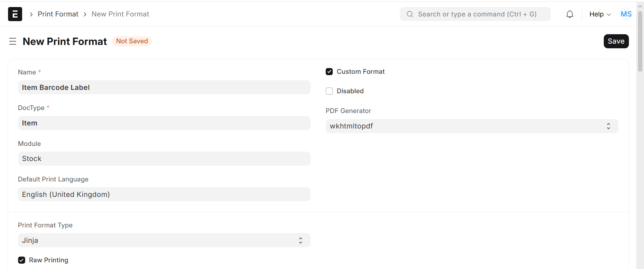This screenshot has height=269, width=644.
Task: Toggle the Raw Printing checkbox
Action: click(22, 260)
